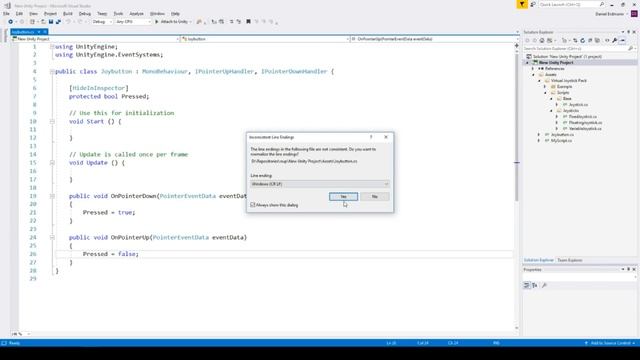
Task: Collapse the OnPointerUp method at line 24
Action: coord(52,237)
